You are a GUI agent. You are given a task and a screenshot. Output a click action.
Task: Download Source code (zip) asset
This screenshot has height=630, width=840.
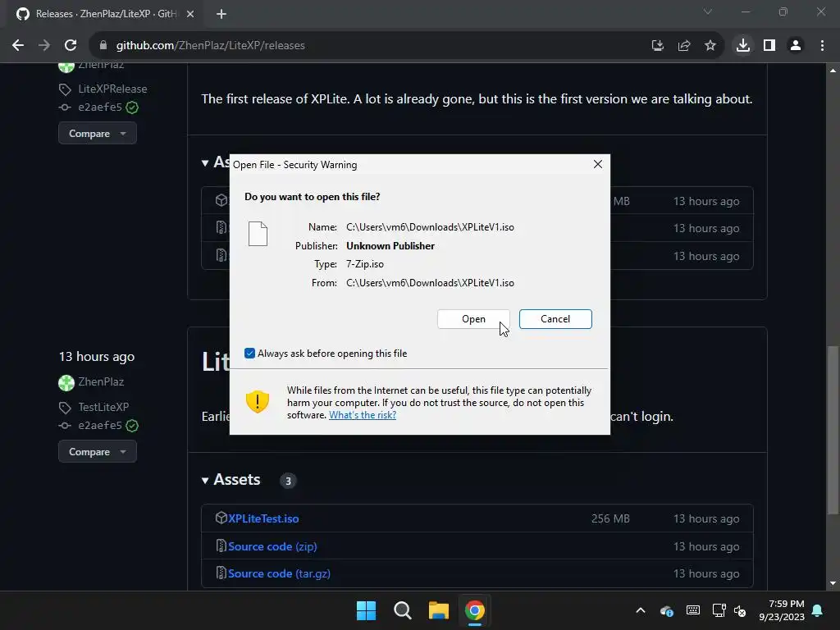tap(272, 546)
